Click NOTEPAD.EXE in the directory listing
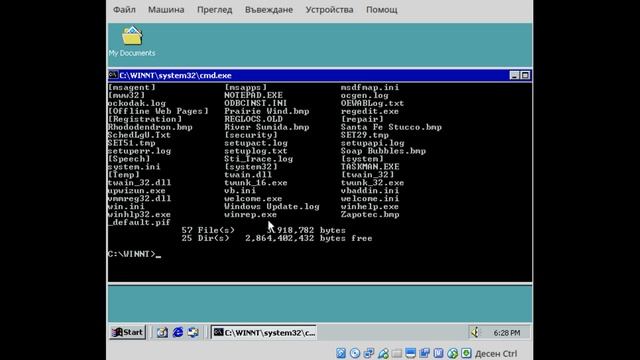Viewport: 640px width, 360px height. [253, 95]
